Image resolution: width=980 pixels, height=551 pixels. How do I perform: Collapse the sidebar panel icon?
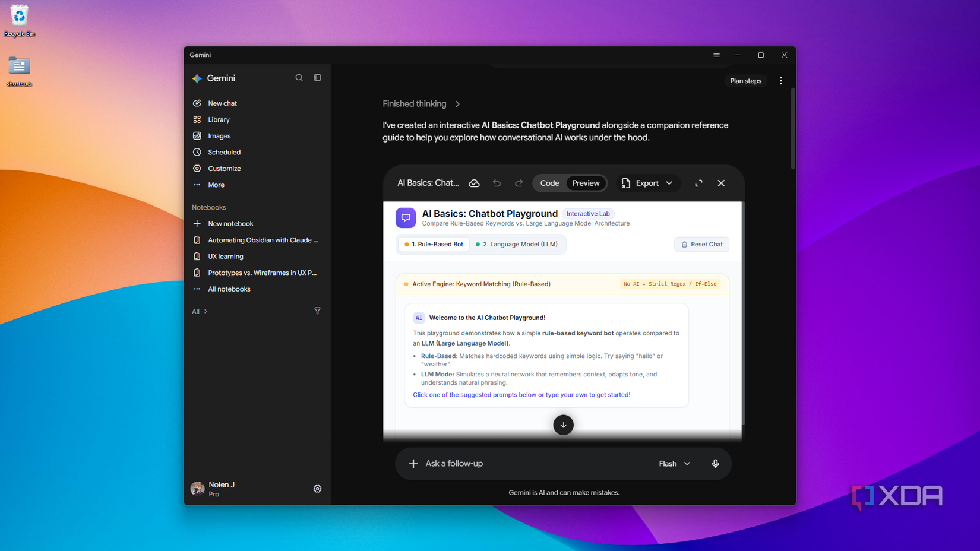coord(318,78)
